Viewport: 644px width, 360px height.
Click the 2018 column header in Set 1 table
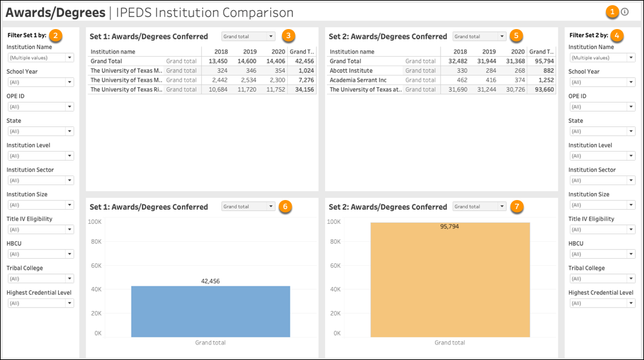click(221, 52)
